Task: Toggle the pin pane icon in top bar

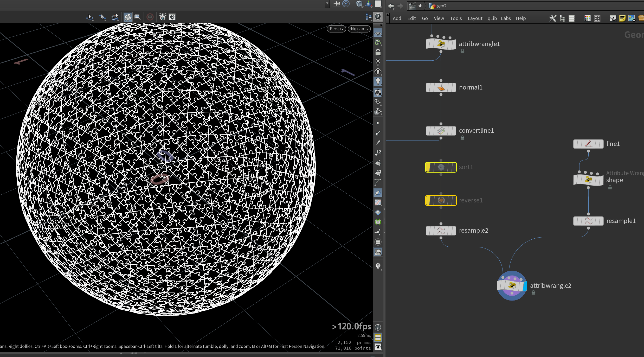Action: [x=337, y=4]
